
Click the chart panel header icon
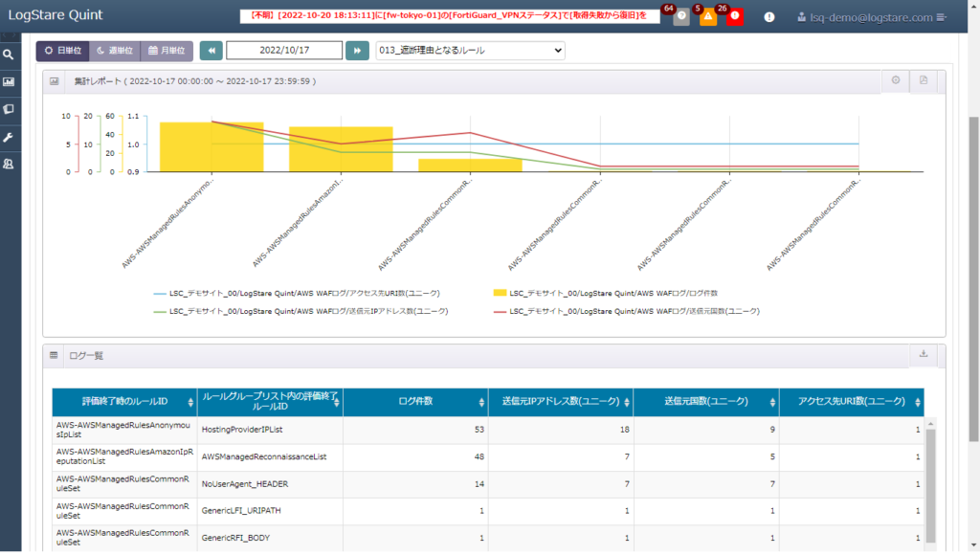pos(55,81)
